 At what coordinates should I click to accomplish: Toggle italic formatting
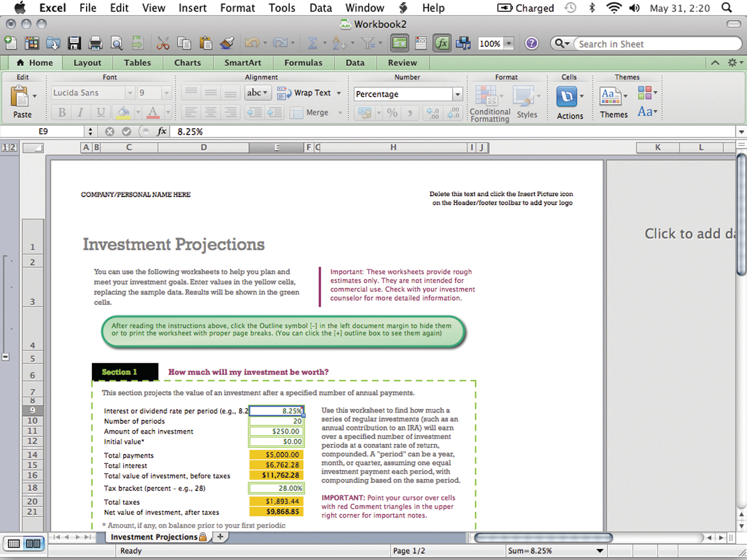(x=81, y=112)
